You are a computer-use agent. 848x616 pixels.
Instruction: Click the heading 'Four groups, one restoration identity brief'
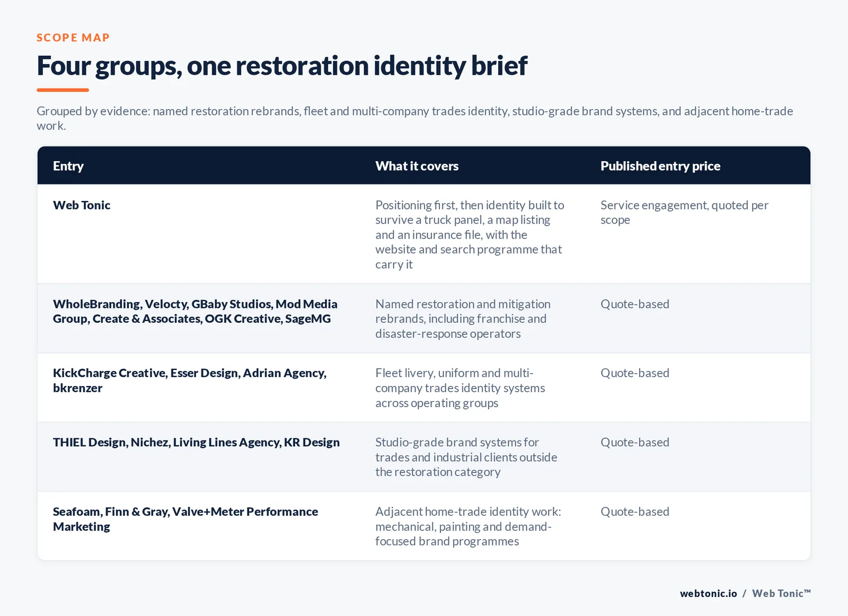point(282,66)
